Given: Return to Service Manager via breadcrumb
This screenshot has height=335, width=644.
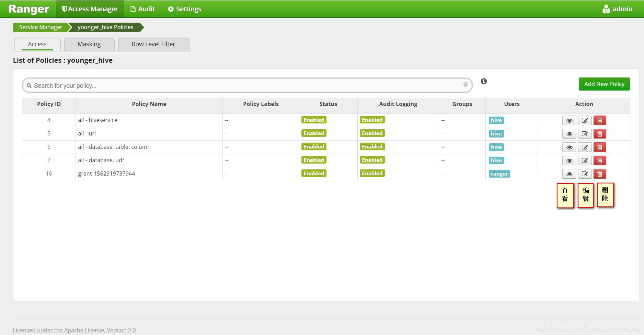Looking at the screenshot, I should [40, 27].
